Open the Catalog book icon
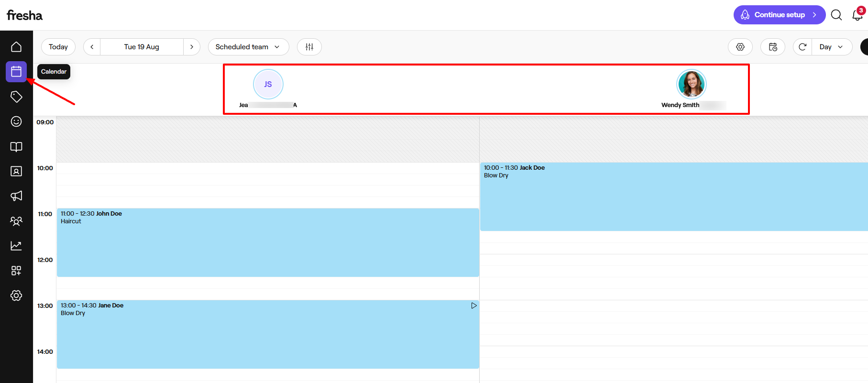The height and width of the screenshot is (383, 868). (x=16, y=146)
